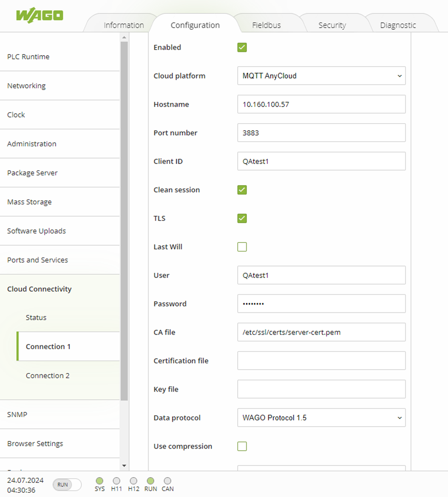Toggle the RUN mode switch

67,485
